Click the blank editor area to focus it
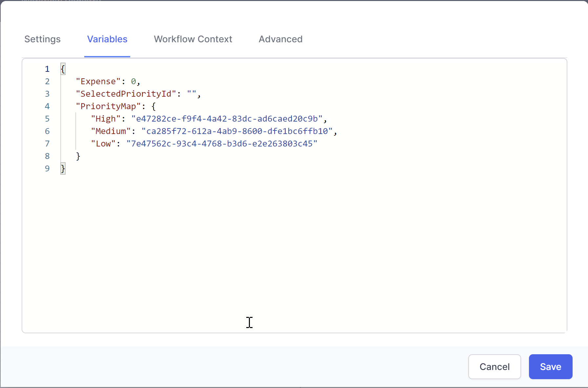Screen dimensions: 588x388 (262, 246)
